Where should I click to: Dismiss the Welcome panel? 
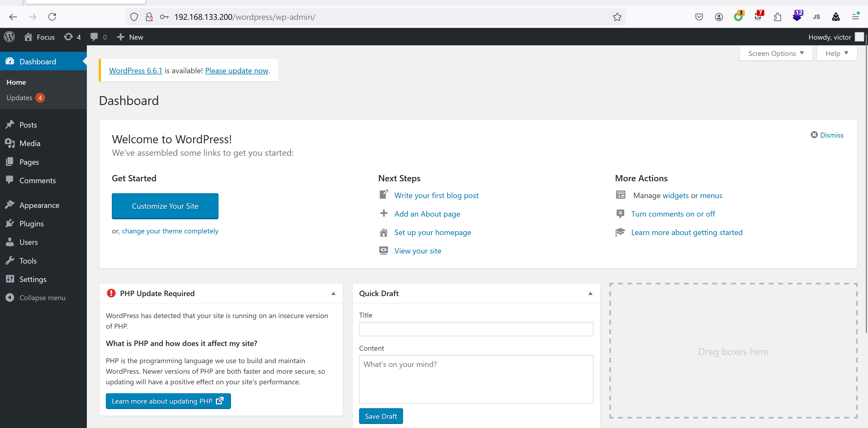(x=827, y=135)
